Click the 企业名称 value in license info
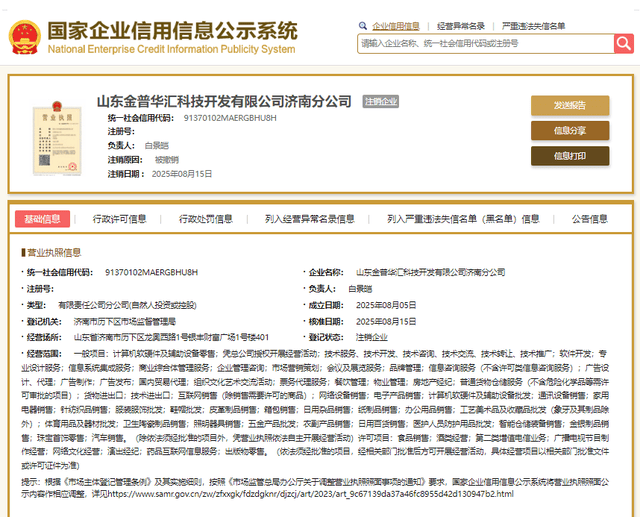 click(431, 272)
